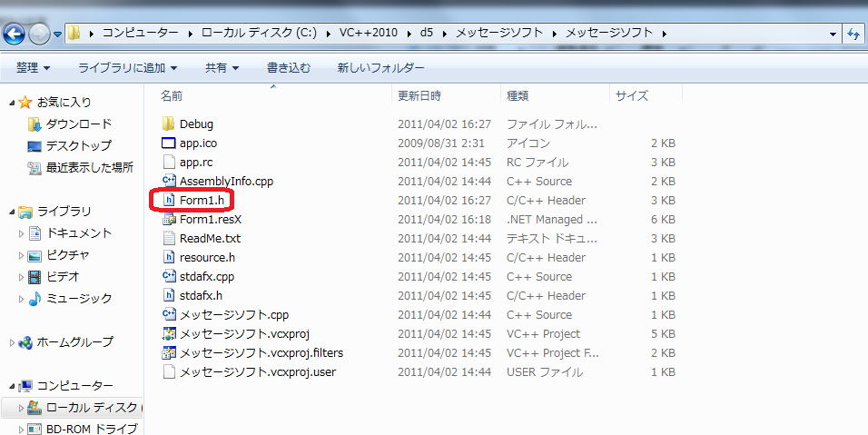
Task: Open the recent pages dropdown arrow
Action: click(57, 35)
